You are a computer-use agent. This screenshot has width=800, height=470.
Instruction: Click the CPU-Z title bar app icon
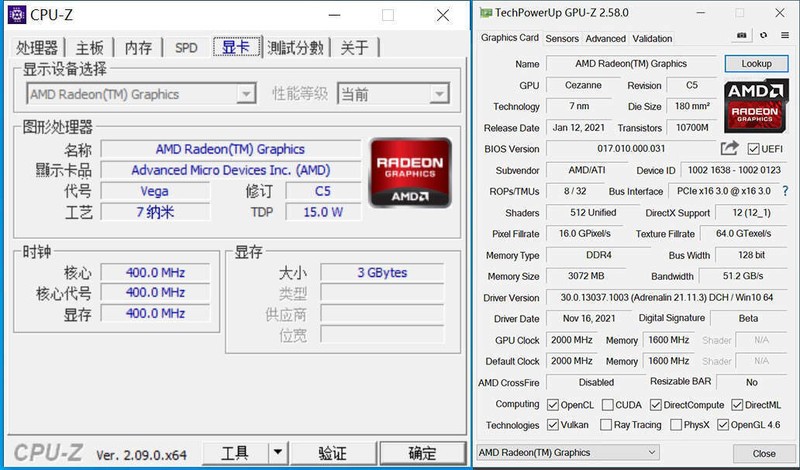point(16,14)
